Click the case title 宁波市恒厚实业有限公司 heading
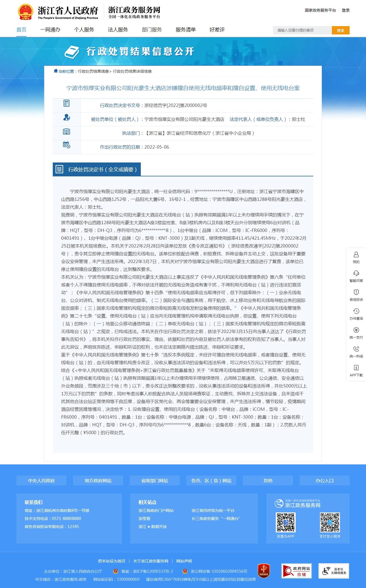 pos(183,88)
